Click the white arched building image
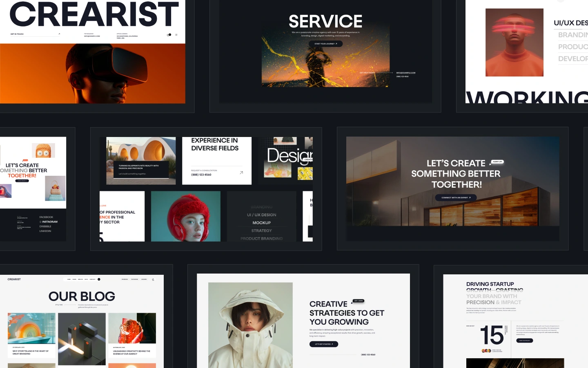588x368 pixels. pos(141,161)
